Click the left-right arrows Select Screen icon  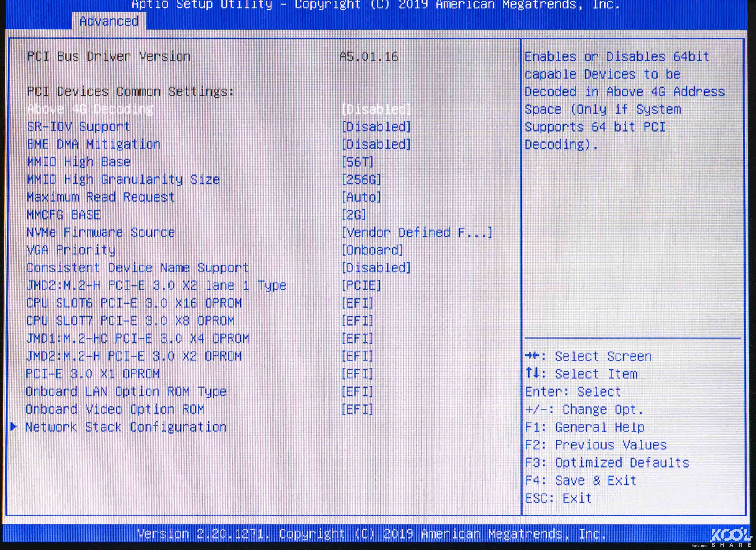pyautogui.click(x=532, y=356)
